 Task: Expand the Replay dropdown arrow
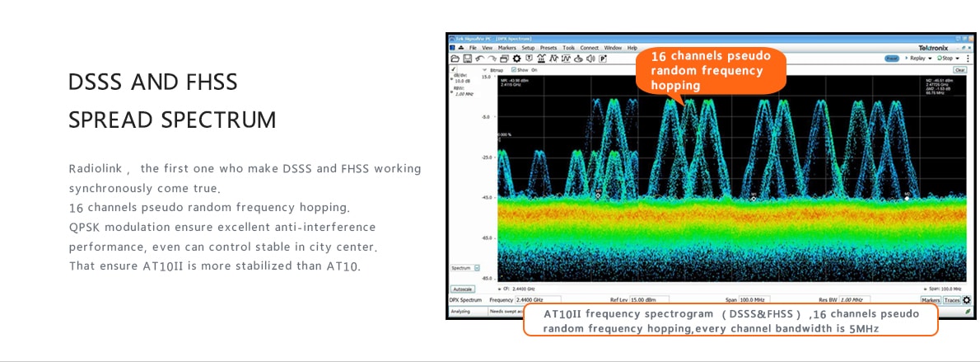tap(930, 59)
